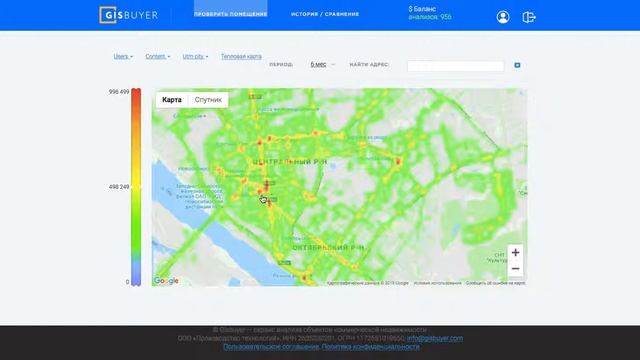Image resolution: width=640 pixels, height=360 pixels.
Task: Zoom out on the map with minus button
Action: (x=516, y=269)
